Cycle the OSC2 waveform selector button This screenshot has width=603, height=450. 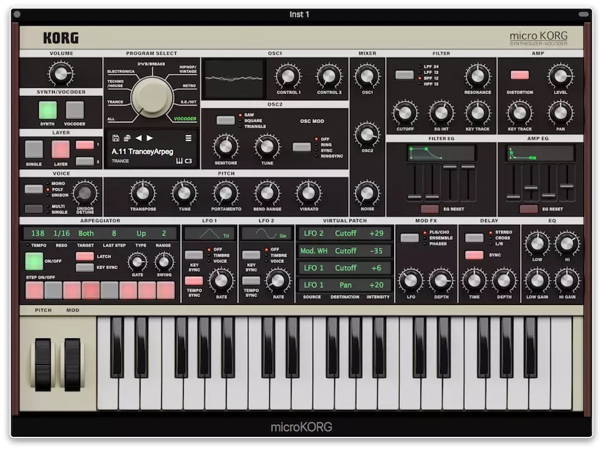225,120
